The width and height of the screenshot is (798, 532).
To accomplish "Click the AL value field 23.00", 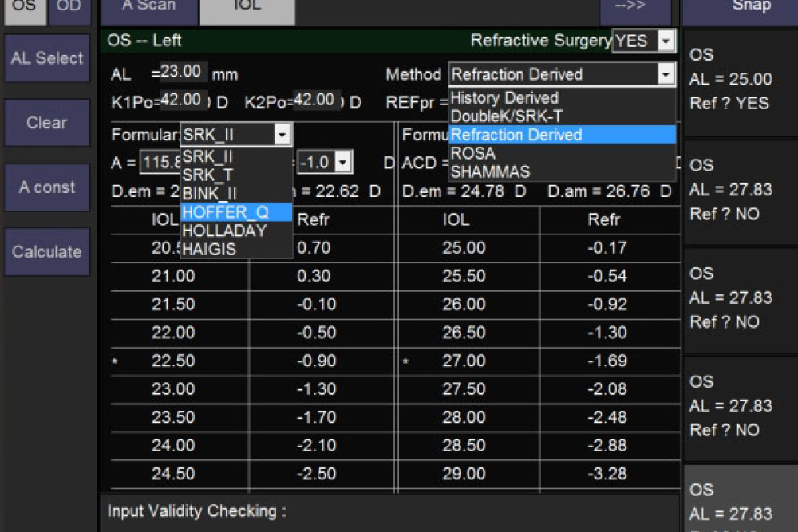I will click(184, 72).
